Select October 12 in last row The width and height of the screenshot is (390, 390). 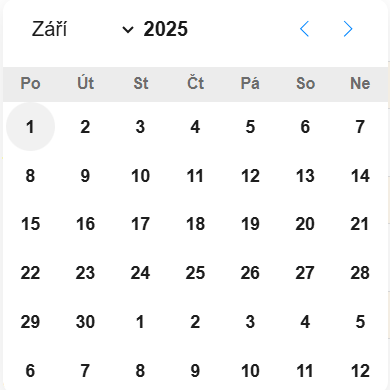[360, 370]
